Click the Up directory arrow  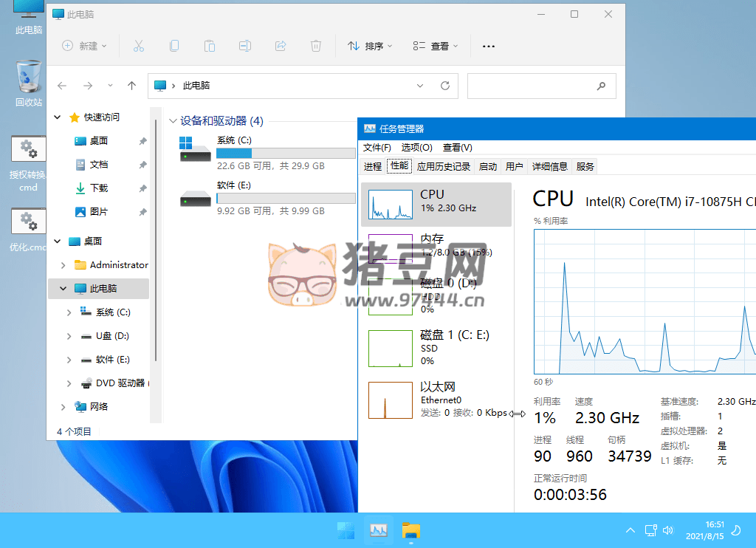click(131, 86)
